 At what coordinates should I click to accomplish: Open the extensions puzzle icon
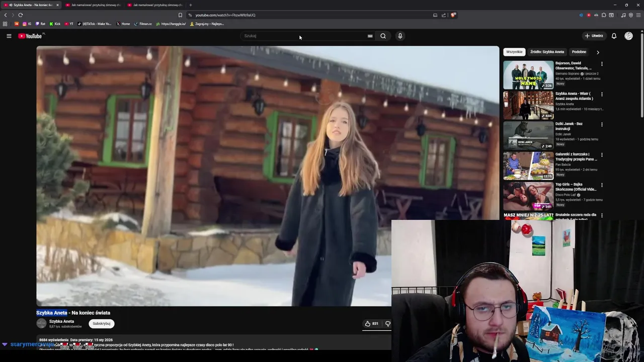(604, 15)
